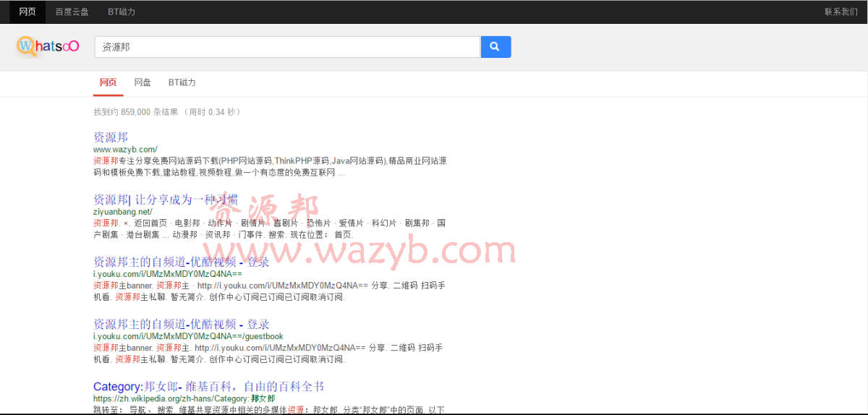Open 百度云盘 in the top bar
868x415 pixels.
click(x=72, y=12)
